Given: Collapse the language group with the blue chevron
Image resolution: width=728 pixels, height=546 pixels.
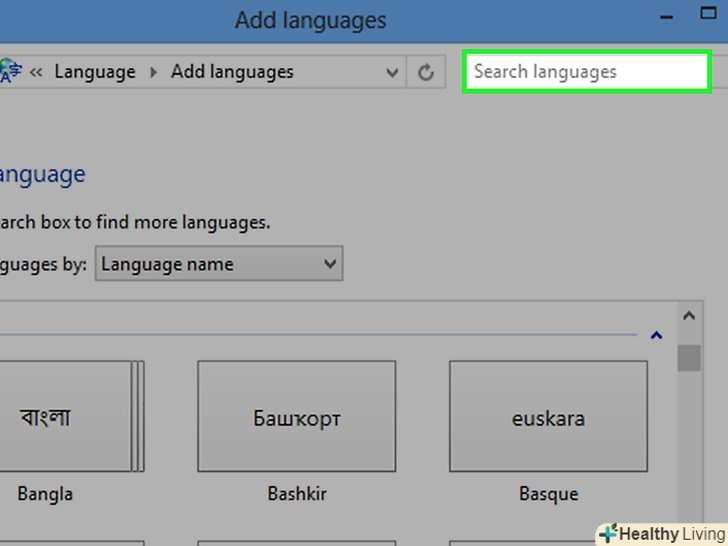Looking at the screenshot, I should [656, 335].
